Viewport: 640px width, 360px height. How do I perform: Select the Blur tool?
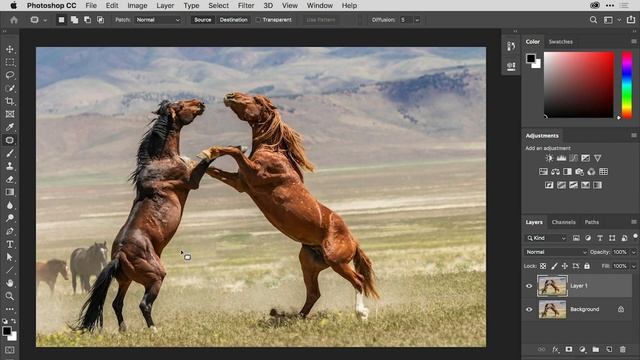click(10, 205)
